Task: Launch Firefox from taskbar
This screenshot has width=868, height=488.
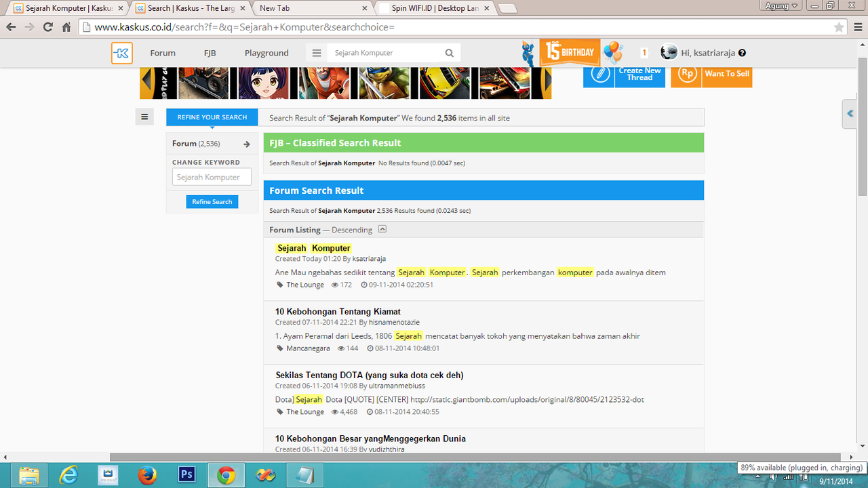Action: pos(147,475)
